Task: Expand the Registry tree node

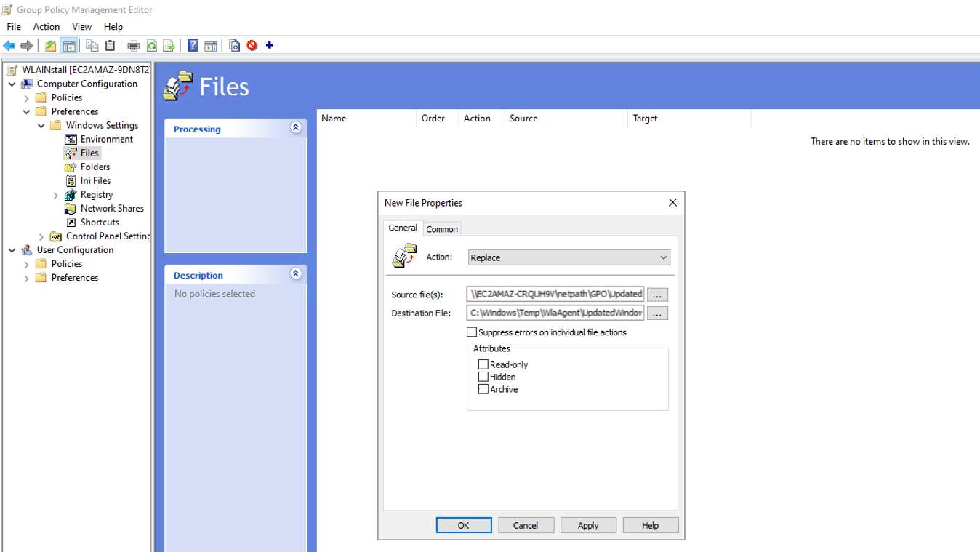Action: (x=56, y=195)
